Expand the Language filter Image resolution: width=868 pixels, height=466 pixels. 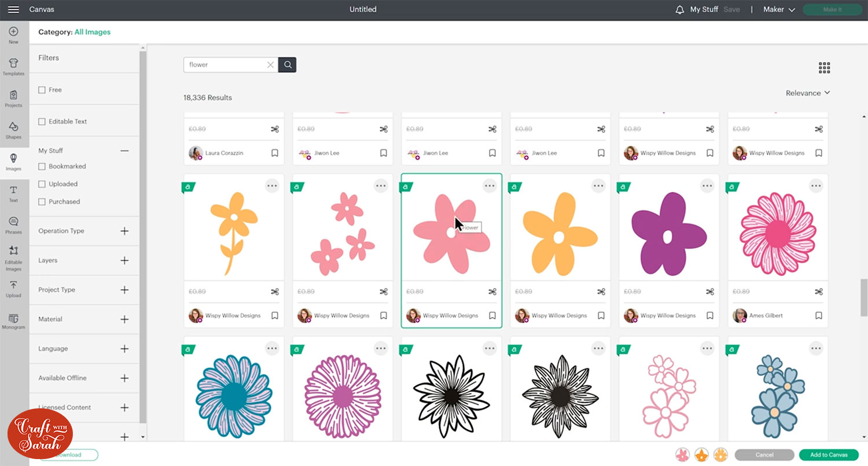point(124,349)
